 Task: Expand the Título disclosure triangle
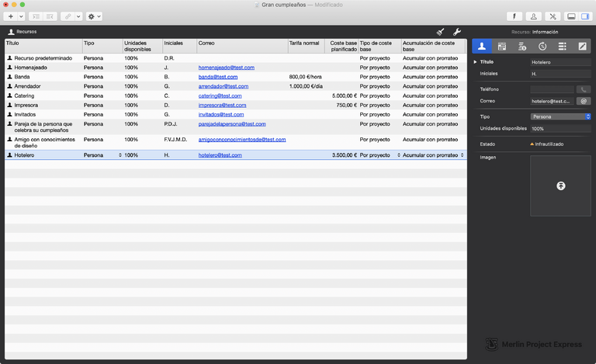(x=475, y=61)
